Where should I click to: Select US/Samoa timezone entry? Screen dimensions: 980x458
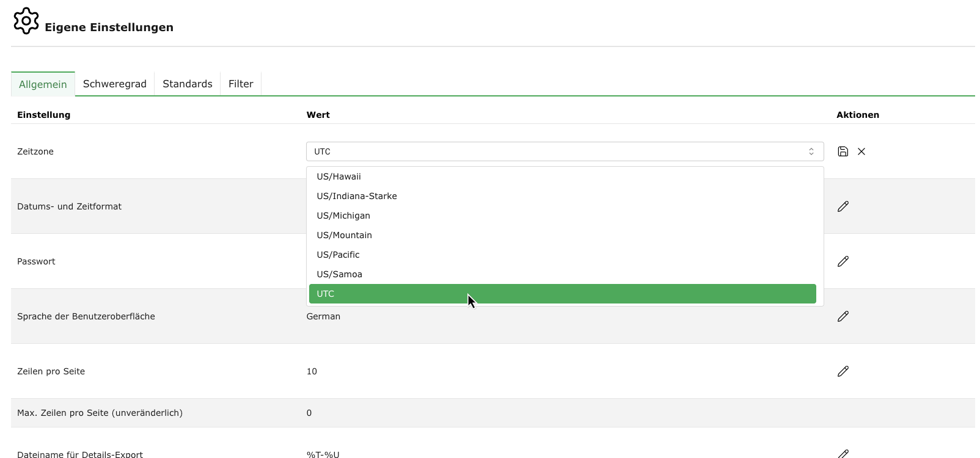(x=339, y=274)
